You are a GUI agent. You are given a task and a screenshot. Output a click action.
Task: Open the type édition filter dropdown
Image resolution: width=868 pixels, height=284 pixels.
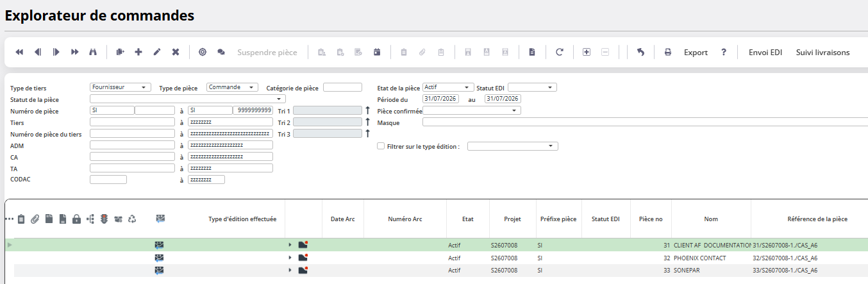[513, 146]
